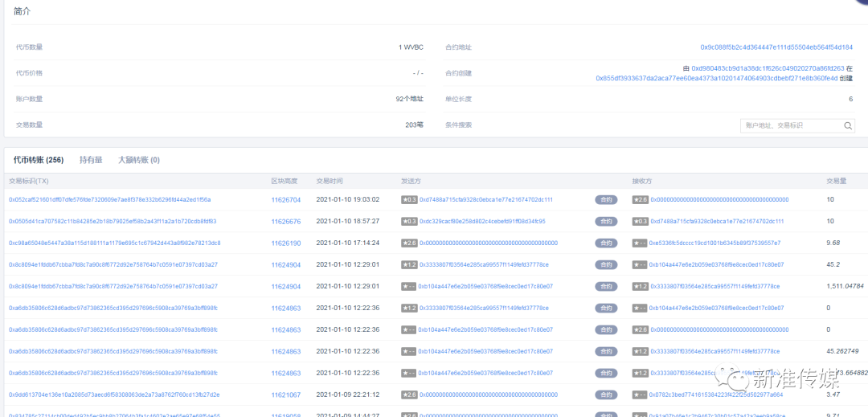Click the ★0.3 receiver badge in block 11626676 row
This screenshot has height=417, width=868.
tap(641, 221)
